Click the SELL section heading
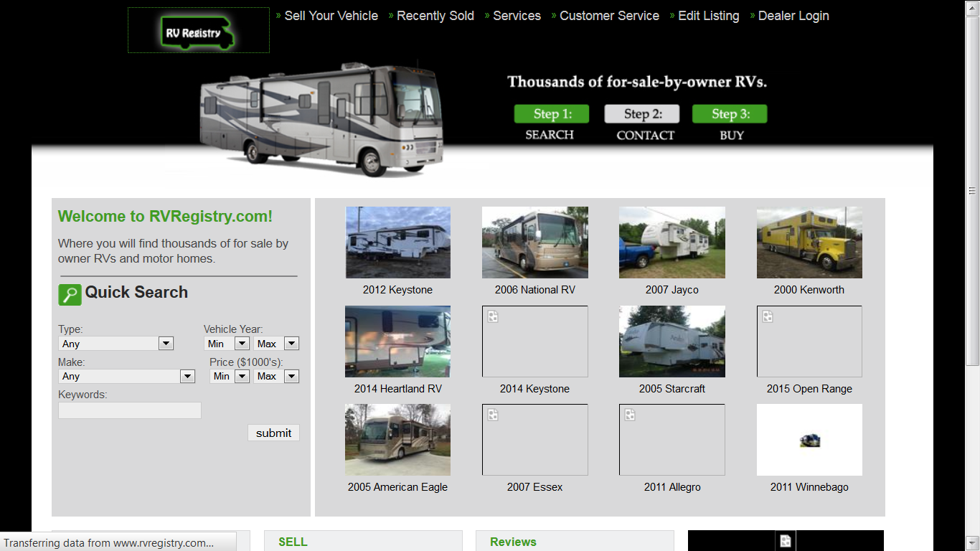Image resolution: width=980 pixels, height=551 pixels. [x=293, y=542]
